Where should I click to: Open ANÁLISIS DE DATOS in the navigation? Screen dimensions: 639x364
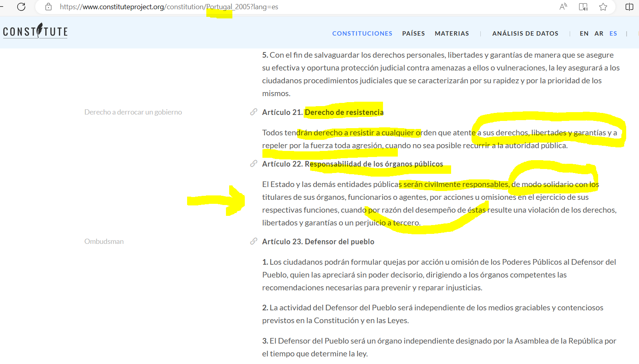pyautogui.click(x=525, y=34)
